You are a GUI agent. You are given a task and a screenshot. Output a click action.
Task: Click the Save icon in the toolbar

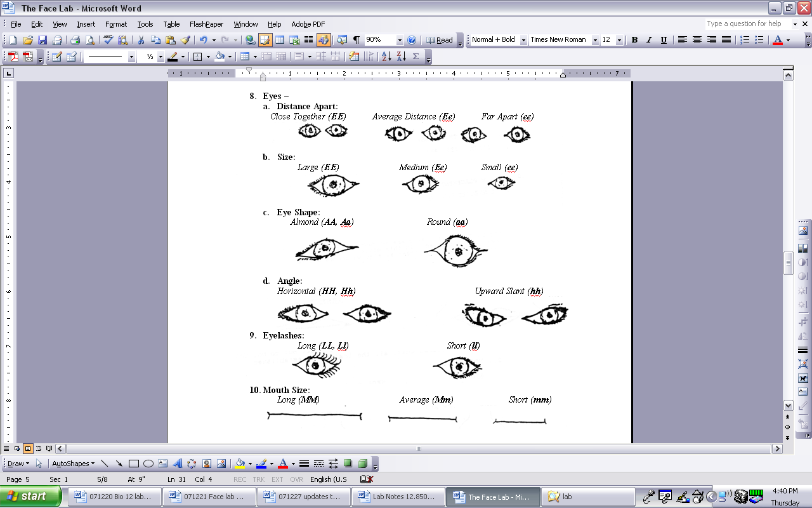(43, 40)
